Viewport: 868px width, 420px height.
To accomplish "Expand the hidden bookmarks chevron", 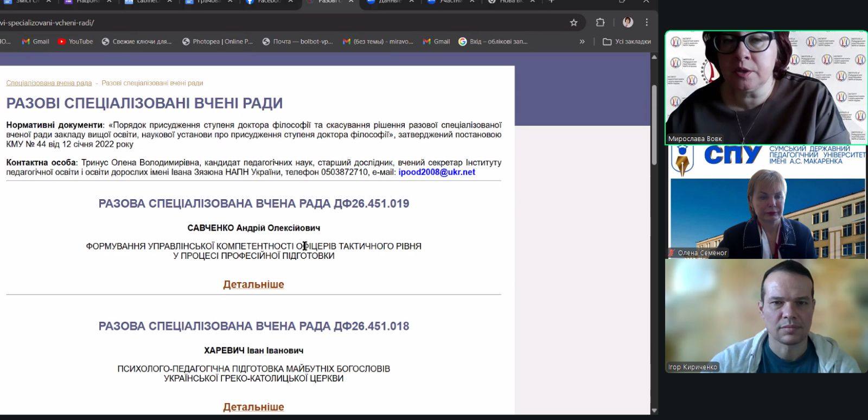I will click(x=582, y=41).
